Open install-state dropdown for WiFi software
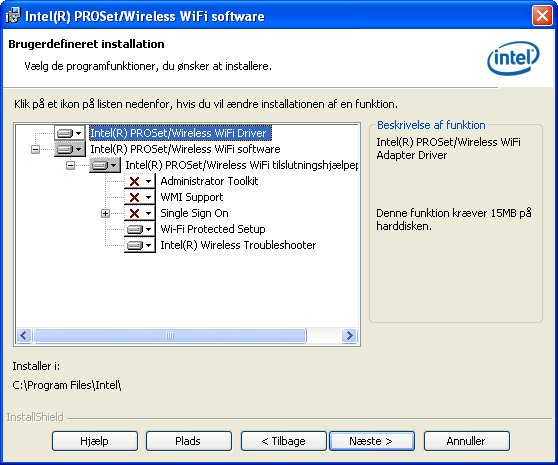 pos(70,149)
